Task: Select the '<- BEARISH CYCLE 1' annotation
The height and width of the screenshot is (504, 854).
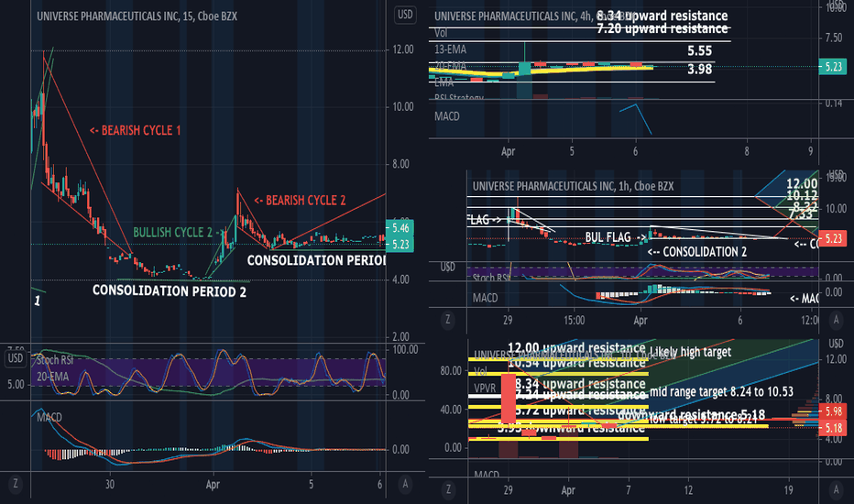Action: point(135,130)
